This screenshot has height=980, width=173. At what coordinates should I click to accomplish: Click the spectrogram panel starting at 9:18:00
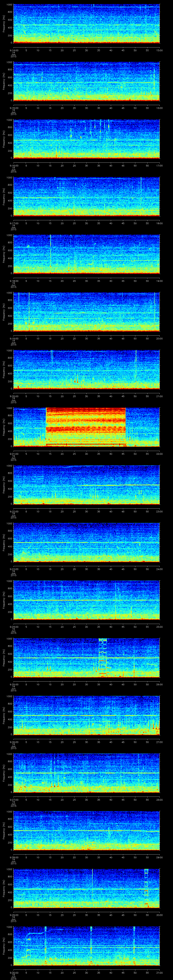(x=87, y=255)
